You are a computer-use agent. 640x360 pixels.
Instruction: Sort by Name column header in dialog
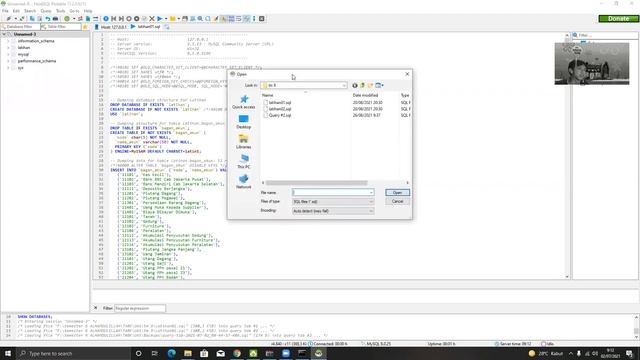pyautogui.click(x=267, y=95)
